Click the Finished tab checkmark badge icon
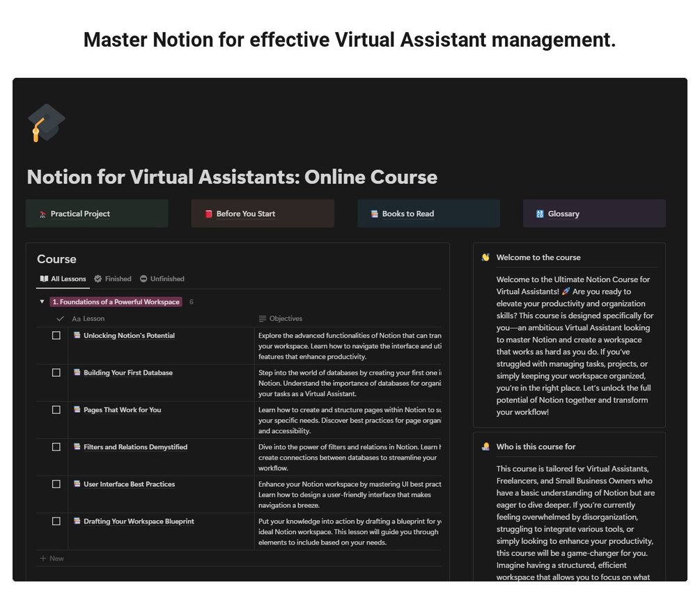Viewport: 700px width, 594px height. (x=98, y=279)
